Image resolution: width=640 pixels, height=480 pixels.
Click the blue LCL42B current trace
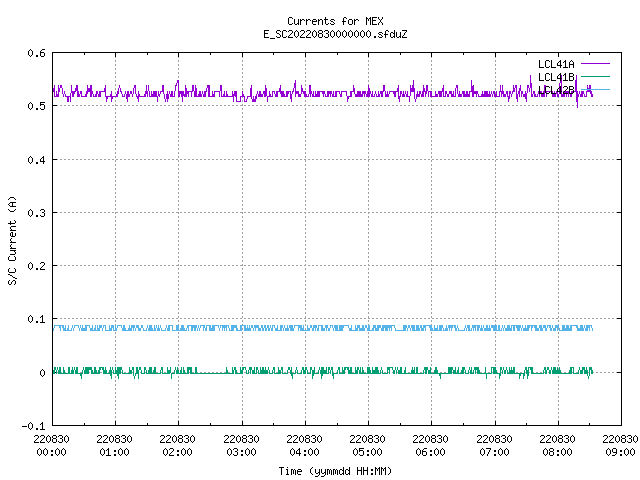[322, 328]
